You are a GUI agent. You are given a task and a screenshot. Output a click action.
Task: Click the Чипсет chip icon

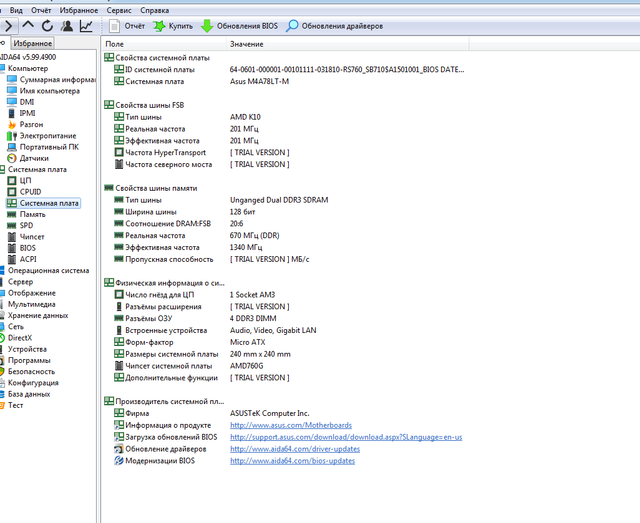coord(12,237)
